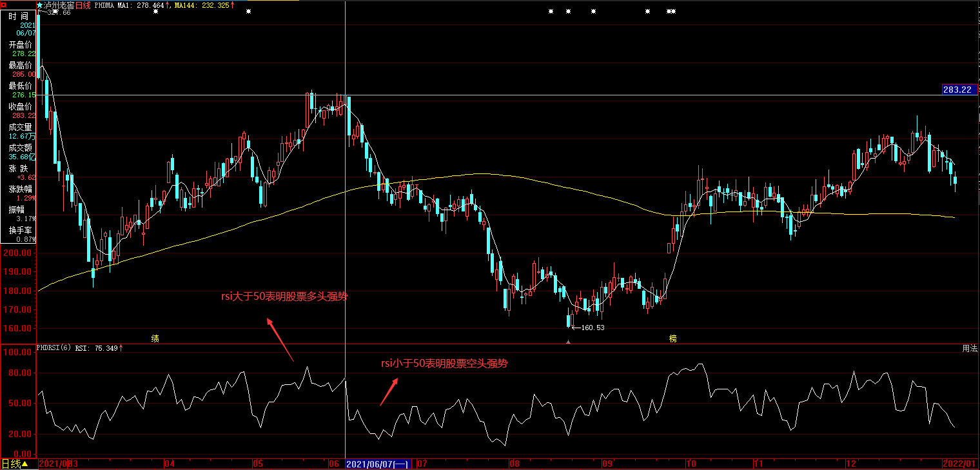Image resolution: width=980 pixels, height=470 pixels.
Task: Click the 收盘价 value 283.22 in panel
Action: coord(24,115)
